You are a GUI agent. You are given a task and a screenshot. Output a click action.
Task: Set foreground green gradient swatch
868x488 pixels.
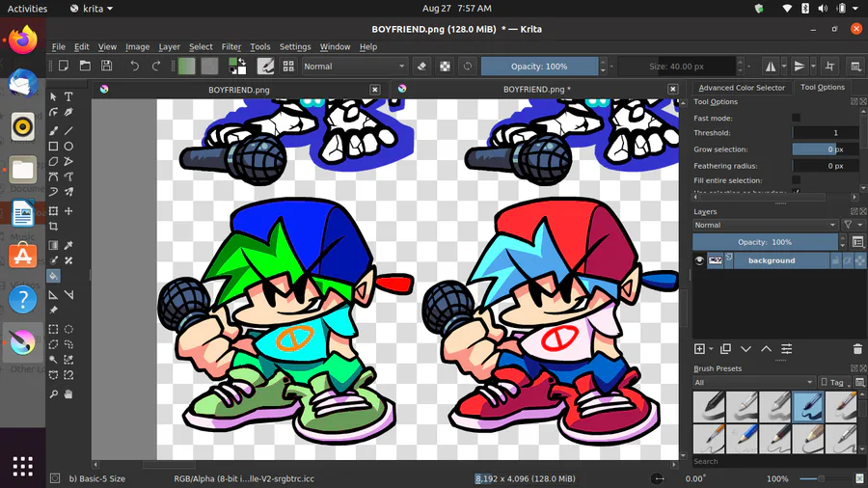point(186,67)
